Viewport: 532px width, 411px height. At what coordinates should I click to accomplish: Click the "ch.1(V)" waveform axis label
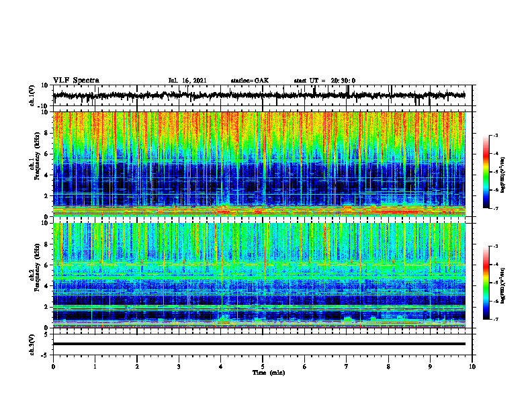pos(32,95)
